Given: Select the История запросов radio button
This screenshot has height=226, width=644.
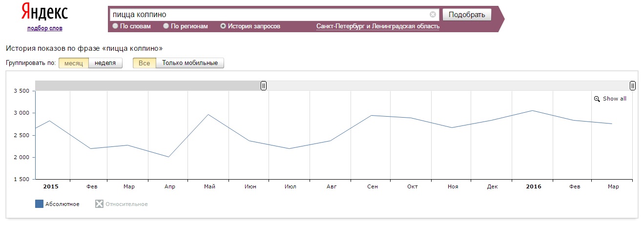Looking at the screenshot, I should coord(223,26).
